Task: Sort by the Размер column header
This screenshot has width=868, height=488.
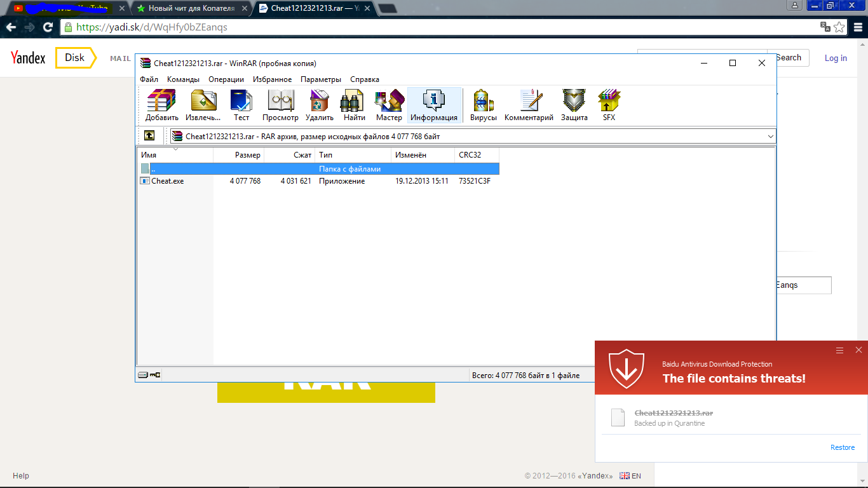Action: point(238,154)
